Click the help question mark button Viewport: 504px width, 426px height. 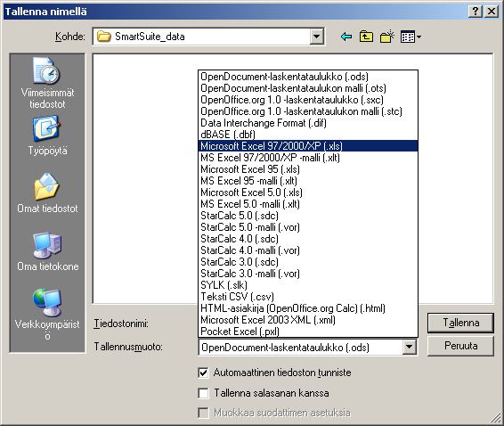point(476,12)
